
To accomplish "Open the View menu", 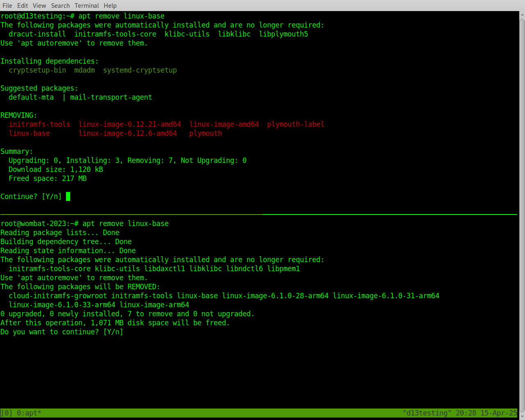I will pos(39,5).
